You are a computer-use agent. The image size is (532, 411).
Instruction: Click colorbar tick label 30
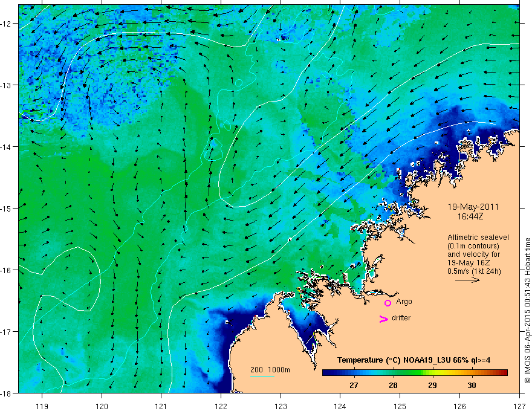coord(472,385)
